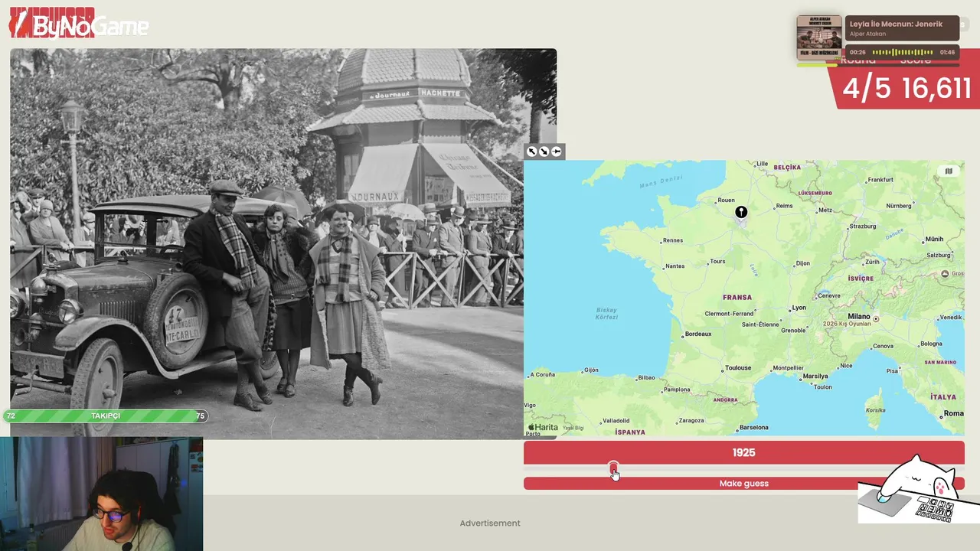Screen dimensions: 980x551
Task: Click Reims on the map
Action: pyautogui.click(x=784, y=206)
